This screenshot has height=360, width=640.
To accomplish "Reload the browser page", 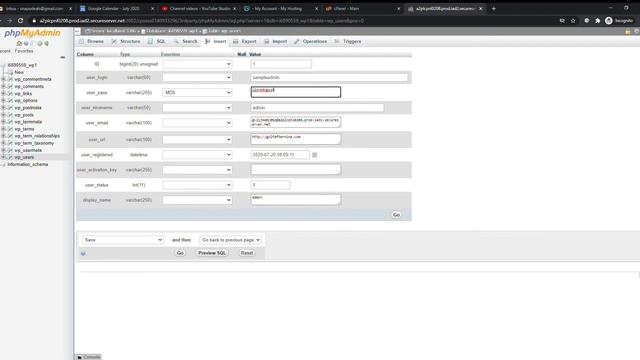I will 20,20.
